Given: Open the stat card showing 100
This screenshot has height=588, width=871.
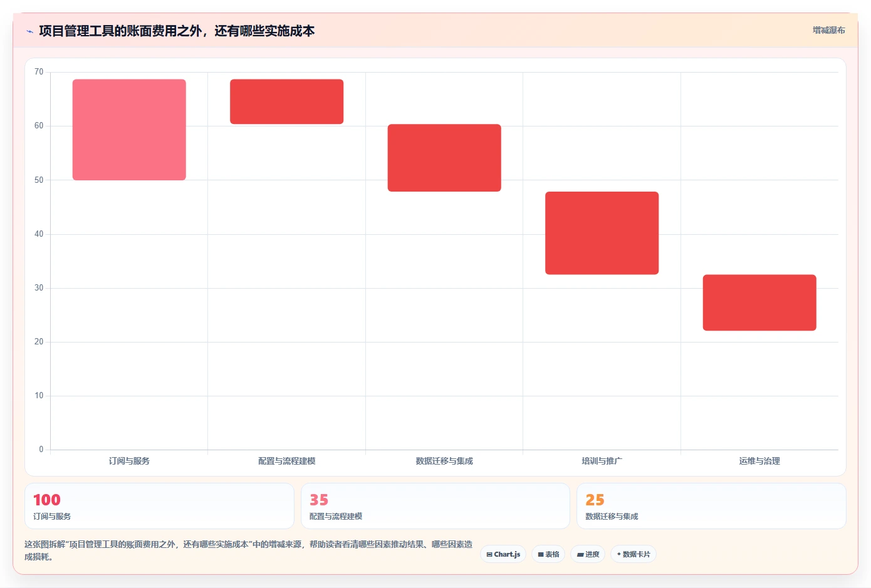Looking at the screenshot, I should point(159,506).
